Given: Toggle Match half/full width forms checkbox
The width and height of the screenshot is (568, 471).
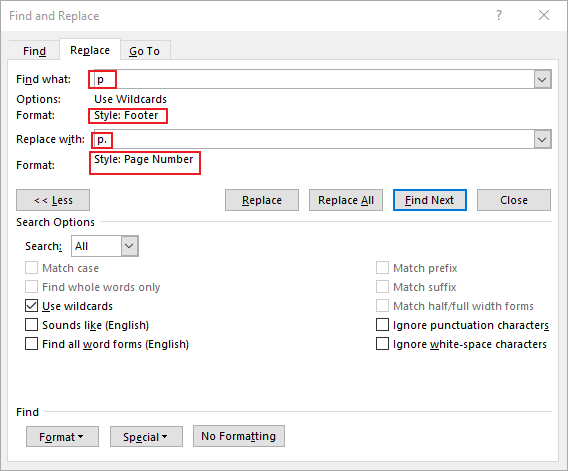Looking at the screenshot, I should point(382,306).
